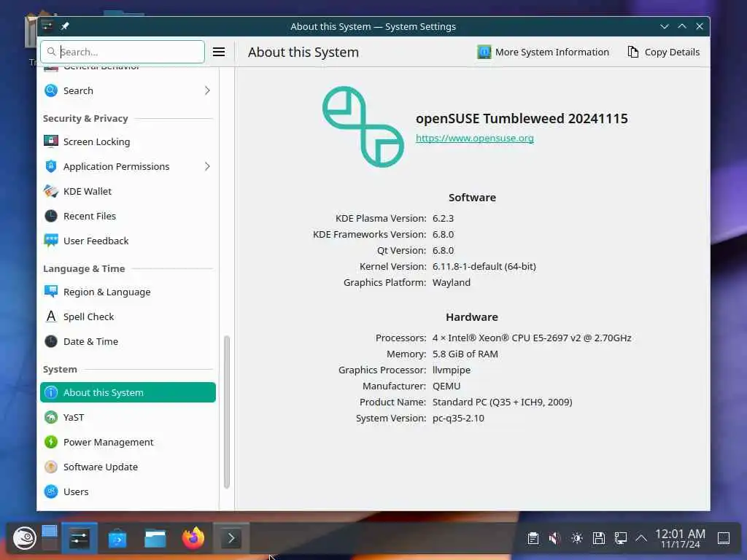This screenshot has height=560, width=747.
Task: Expand Application Permissions chevron
Action: click(x=207, y=166)
